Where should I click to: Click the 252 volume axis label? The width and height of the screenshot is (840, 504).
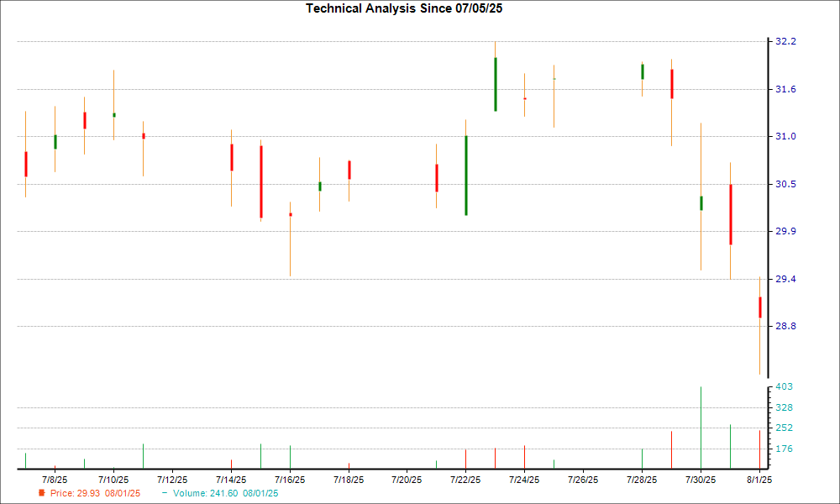pos(785,428)
